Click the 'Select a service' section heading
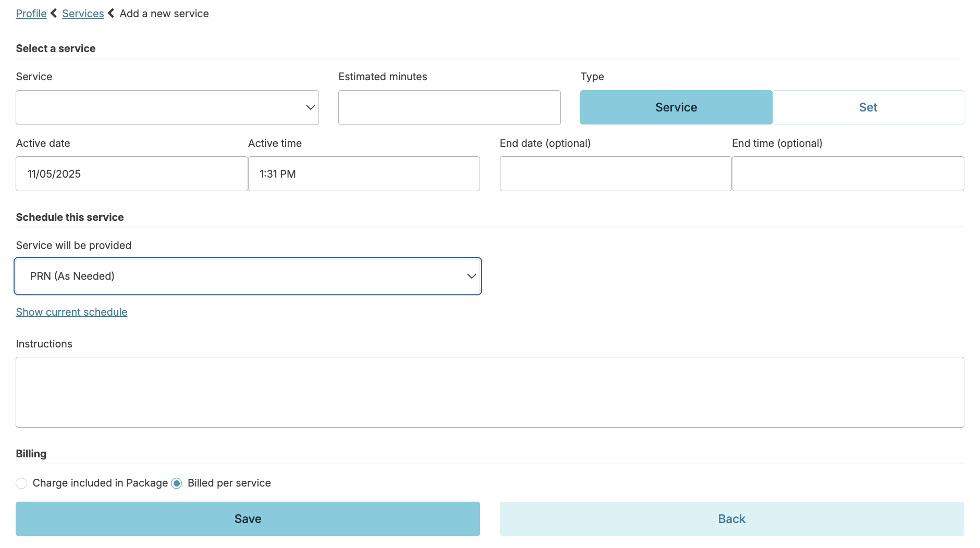Screen dimensions: 980x548 pyautogui.click(x=56, y=48)
